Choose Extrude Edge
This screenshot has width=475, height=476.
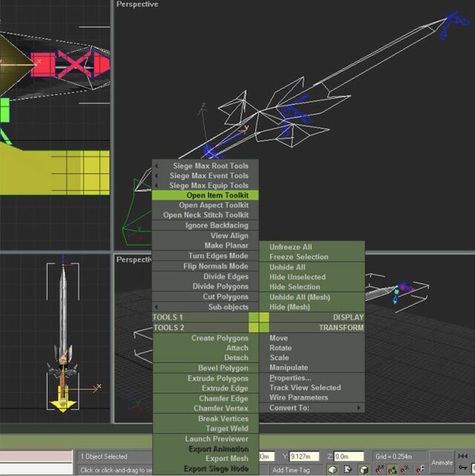coord(206,388)
